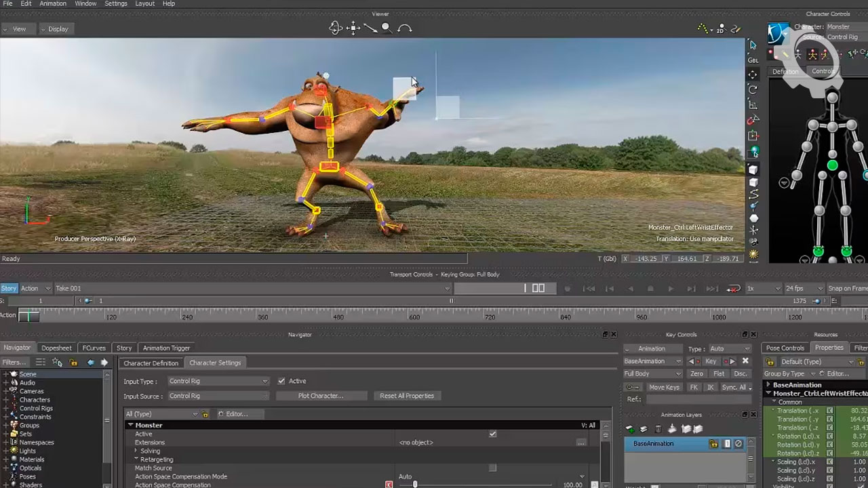This screenshot has height=488, width=868.
Task: Click the lock icon beside All (Type) dropdown
Action: click(x=205, y=414)
